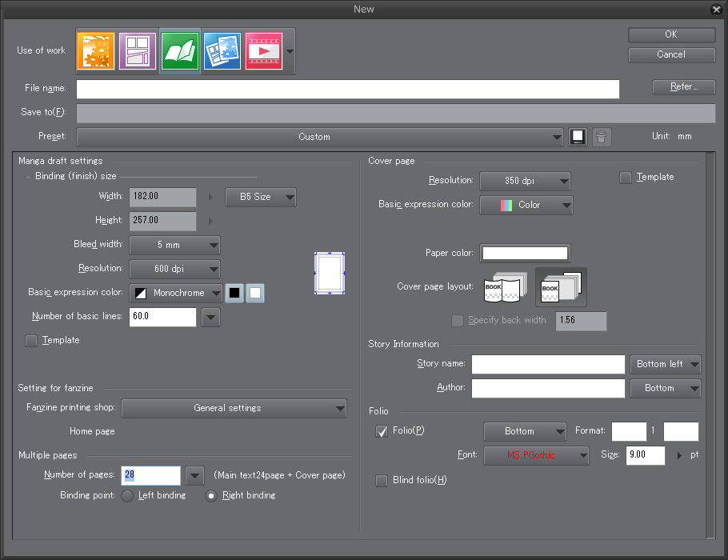Open the MS PGothic font dropdown
728x560 pixels.
536,455
